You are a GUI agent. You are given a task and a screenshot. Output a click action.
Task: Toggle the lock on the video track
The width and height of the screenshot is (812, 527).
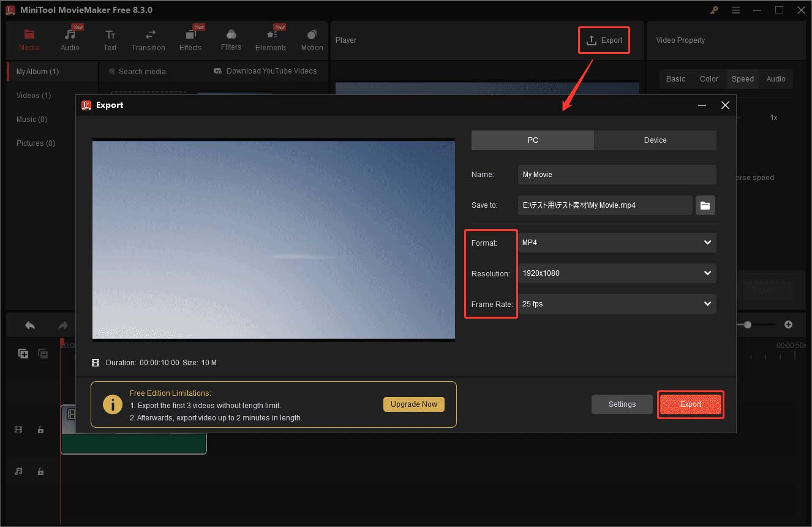40,430
